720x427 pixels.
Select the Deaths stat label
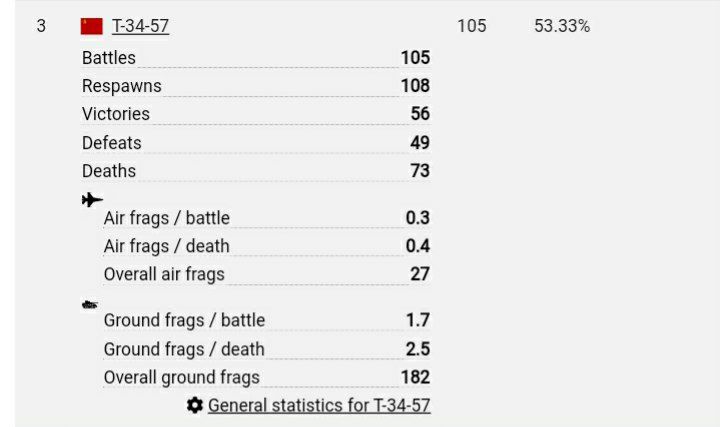click(x=109, y=171)
